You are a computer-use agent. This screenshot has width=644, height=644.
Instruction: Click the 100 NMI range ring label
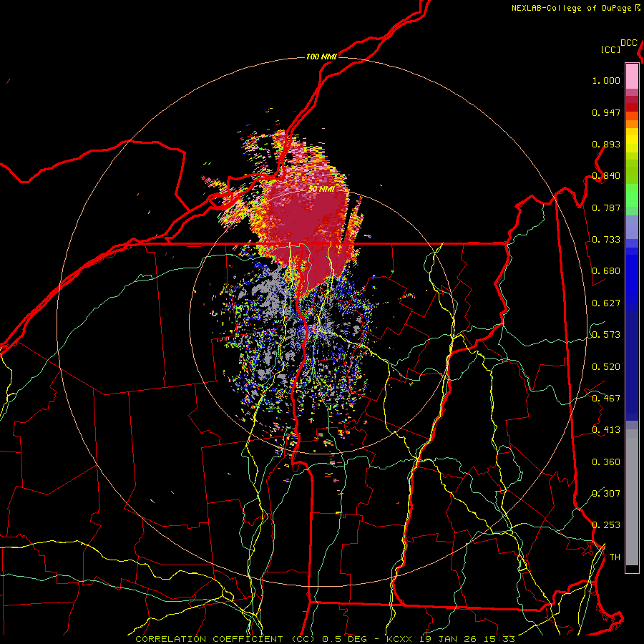pos(321,57)
